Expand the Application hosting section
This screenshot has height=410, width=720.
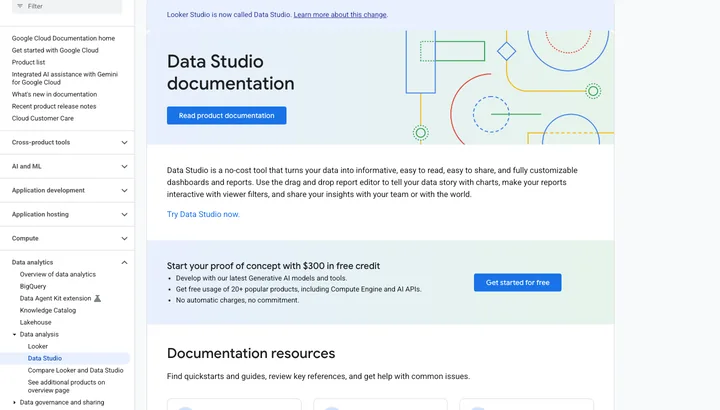pyautogui.click(x=124, y=214)
